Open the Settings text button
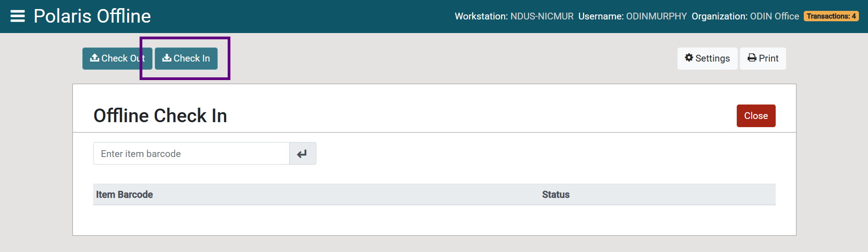Image resolution: width=868 pixels, height=252 pixels. tap(712, 58)
